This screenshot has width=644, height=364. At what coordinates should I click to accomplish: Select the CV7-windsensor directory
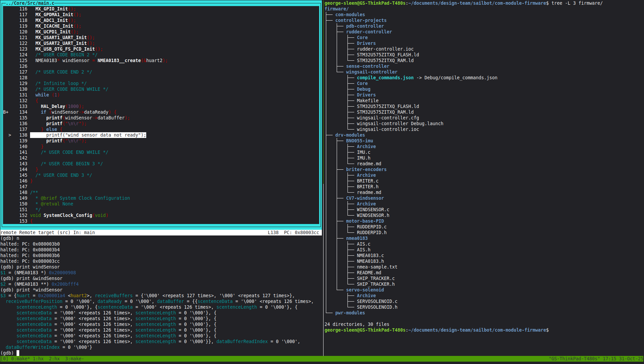[x=365, y=198]
